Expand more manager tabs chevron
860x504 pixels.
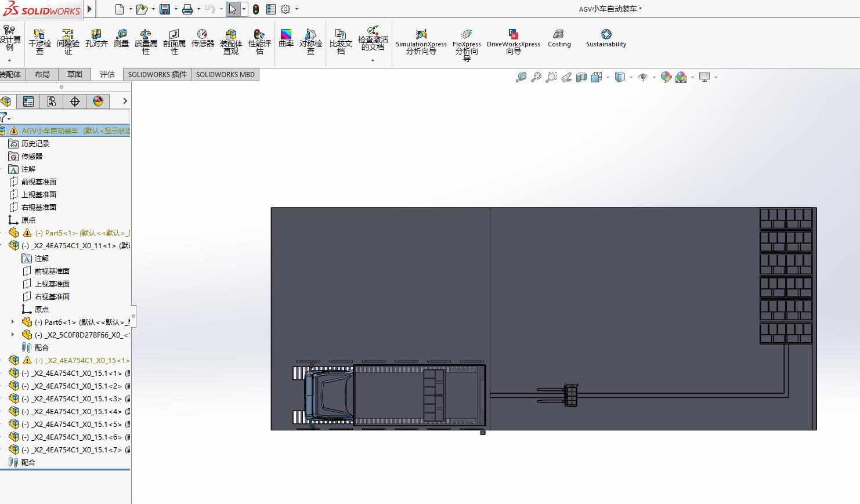(125, 101)
